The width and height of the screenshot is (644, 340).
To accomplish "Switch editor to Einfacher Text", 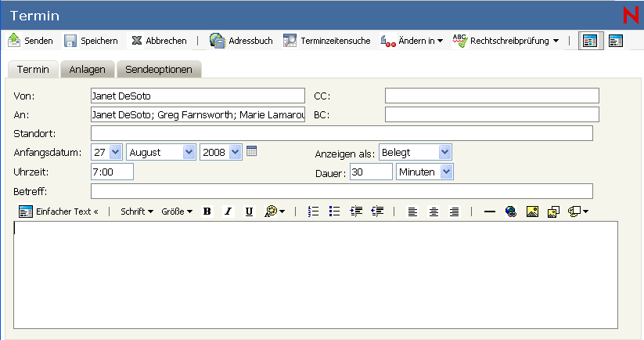I will pos(59,212).
